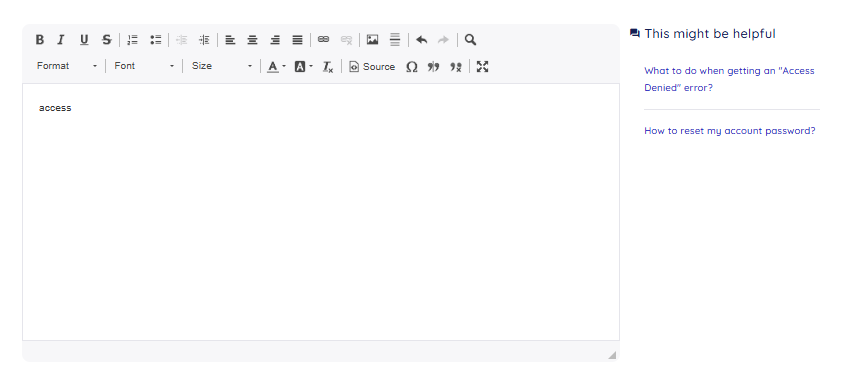
Task: Align text to the right
Action: point(275,40)
